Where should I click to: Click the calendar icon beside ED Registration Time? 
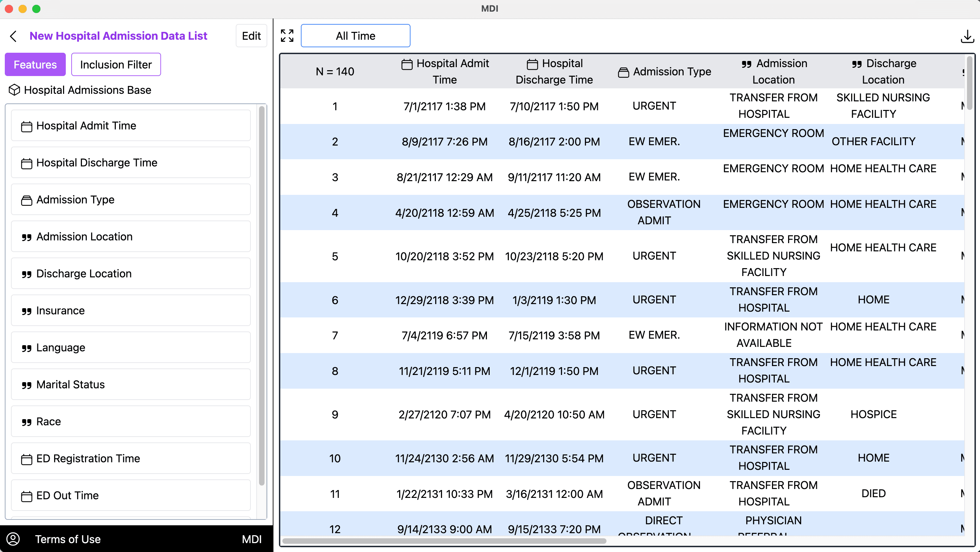tap(27, 459)
